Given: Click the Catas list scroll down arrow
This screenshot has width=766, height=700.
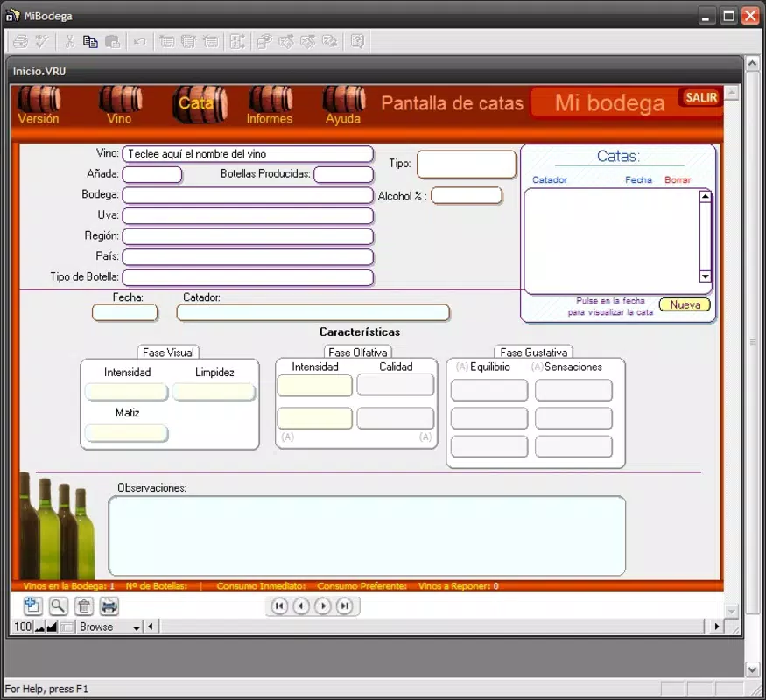Looking at the screenshot, I should point(705,276).
